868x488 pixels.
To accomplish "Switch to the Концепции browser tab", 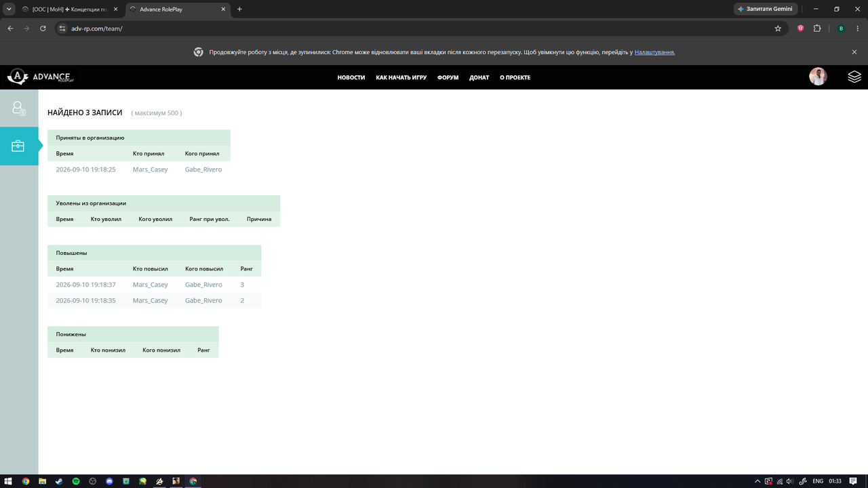I will click(69, 9).
